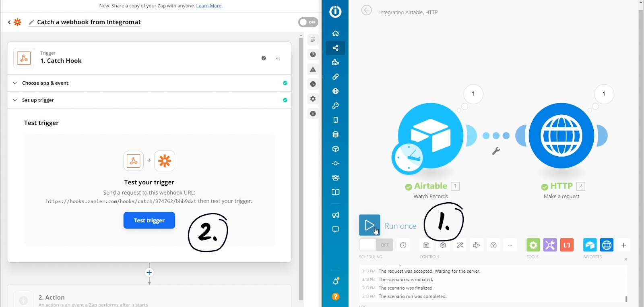Click the Webhooks app icon in the trigger header
Image resolution: width=644 pixels, height=307 pixels.
[24, 58]
